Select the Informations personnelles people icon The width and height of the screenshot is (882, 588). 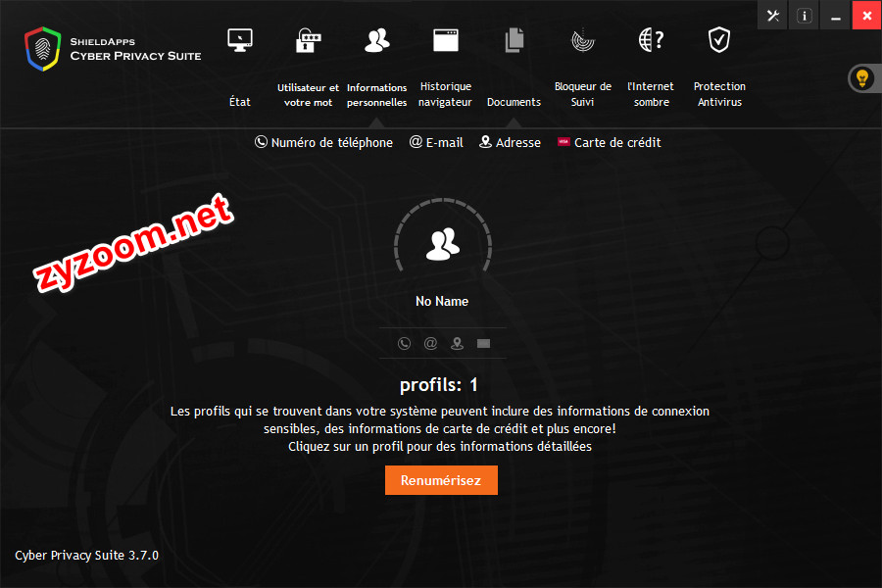pyautogui.click(x=377, y=40)
